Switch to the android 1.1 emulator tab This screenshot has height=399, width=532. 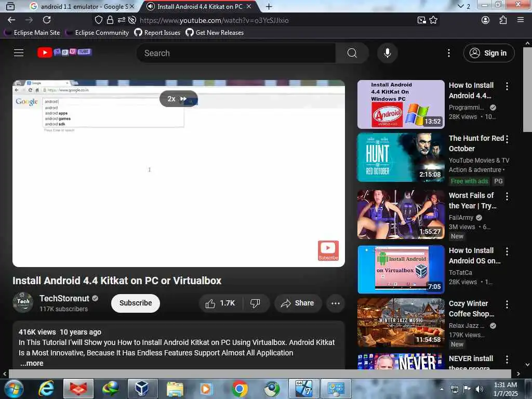(81, 6)
